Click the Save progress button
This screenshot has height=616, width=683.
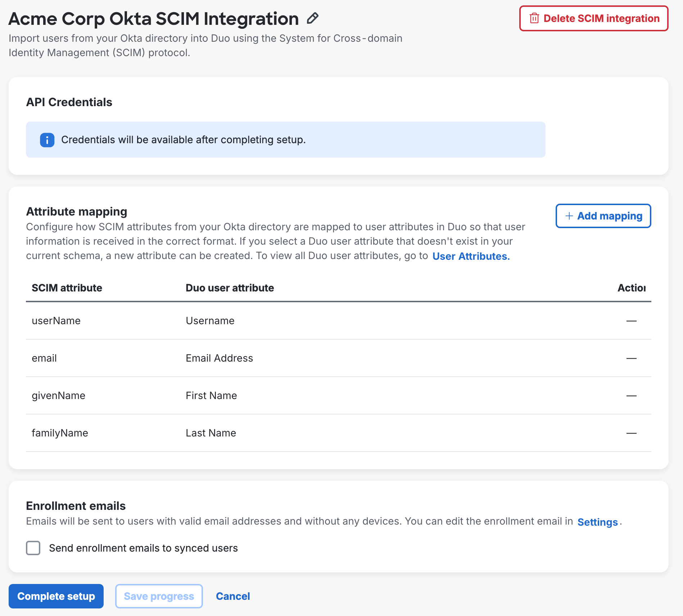point(159,596)
